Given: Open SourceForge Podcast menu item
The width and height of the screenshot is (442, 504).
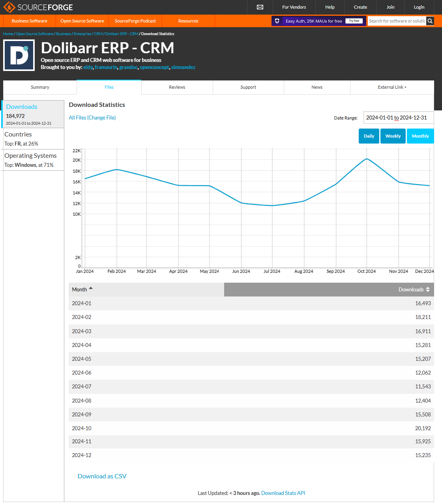Looking at the screenshot, I should click(135, 21).
